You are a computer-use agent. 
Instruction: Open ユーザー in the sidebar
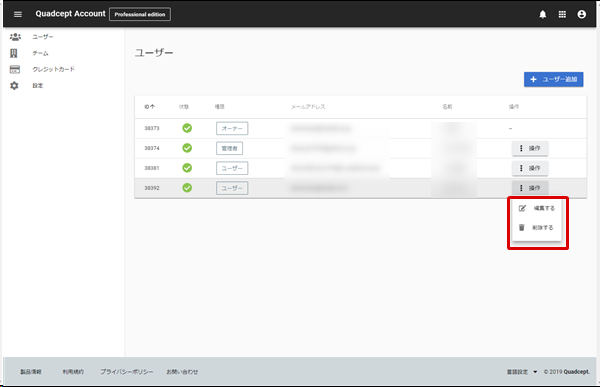[43, 37]
